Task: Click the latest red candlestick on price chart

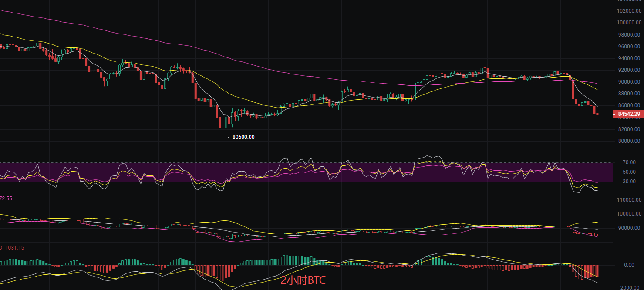Action: click(597, 114)
